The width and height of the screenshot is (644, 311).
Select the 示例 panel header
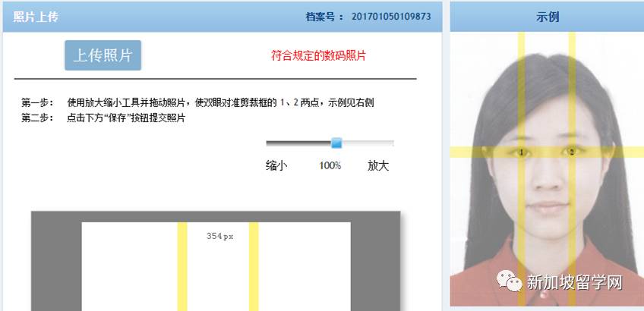pos(547,16)
